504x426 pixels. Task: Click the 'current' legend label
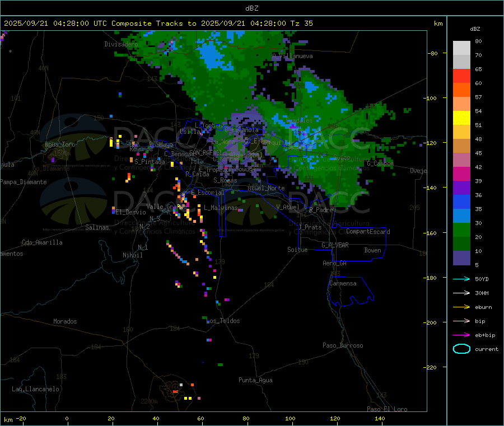click(487, 349)
